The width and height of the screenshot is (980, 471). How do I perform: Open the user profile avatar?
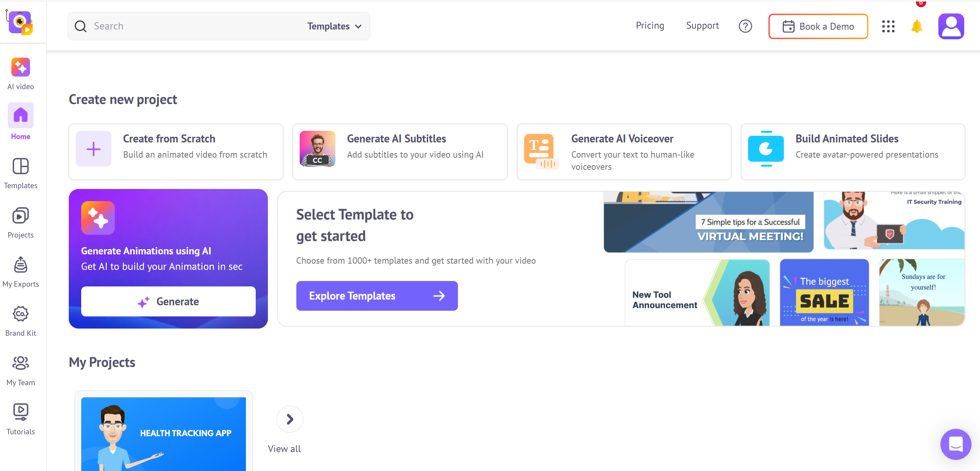951,26
